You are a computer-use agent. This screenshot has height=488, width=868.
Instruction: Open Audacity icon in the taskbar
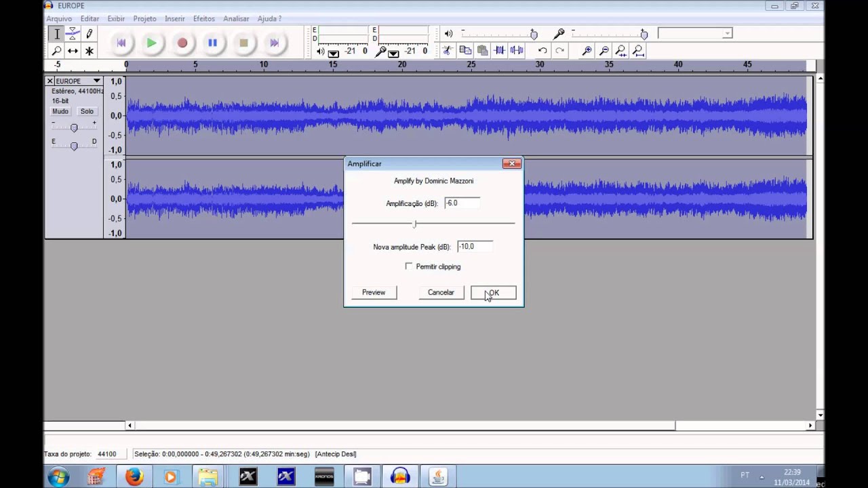(400, 476)
